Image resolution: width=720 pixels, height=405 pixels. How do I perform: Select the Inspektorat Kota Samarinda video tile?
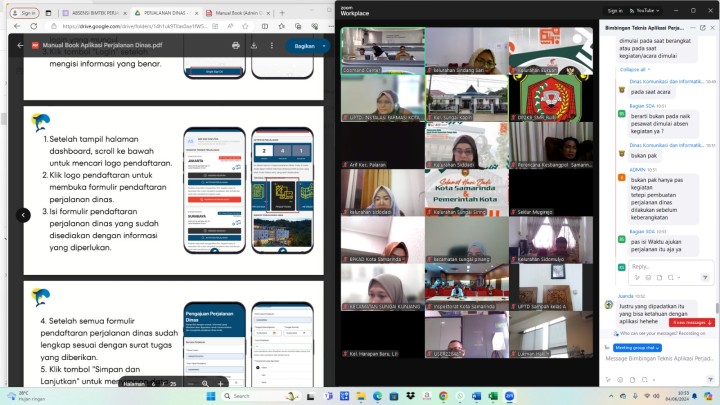[x=467, y=287]
